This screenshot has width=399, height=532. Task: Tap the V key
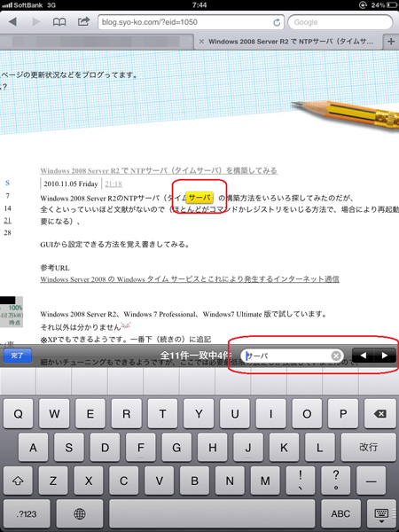coord(159,481)
